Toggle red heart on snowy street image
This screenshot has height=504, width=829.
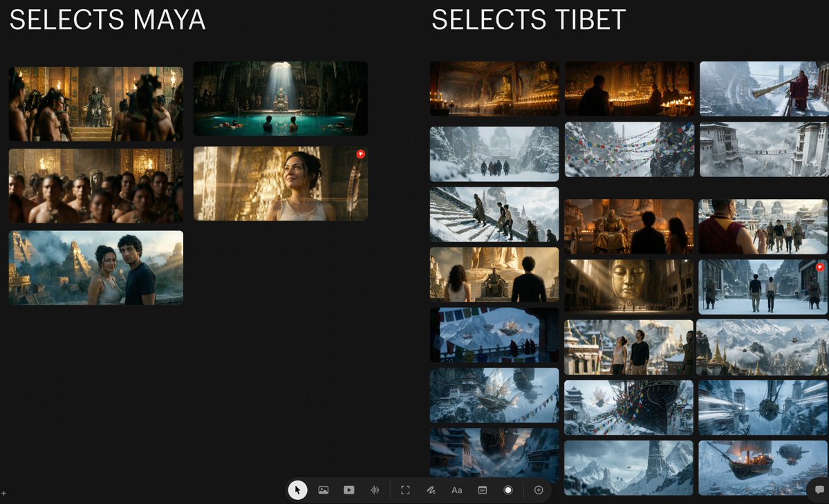pos(820,267)
